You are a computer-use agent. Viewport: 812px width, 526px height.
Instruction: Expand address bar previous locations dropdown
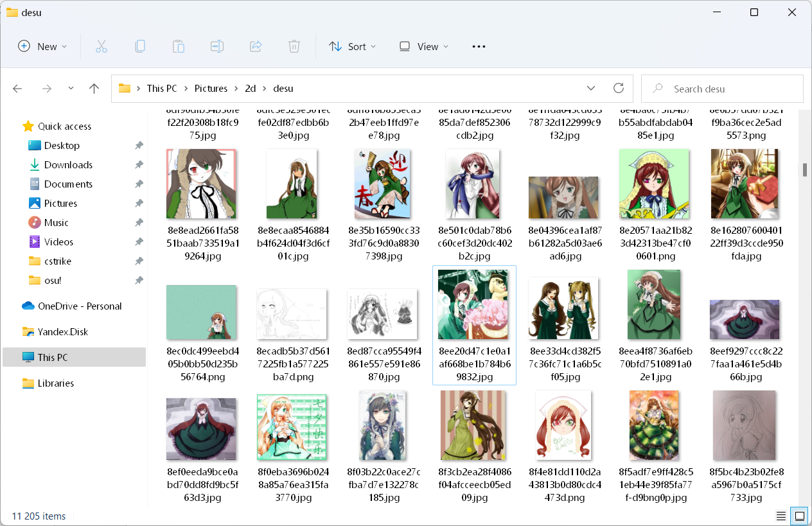pos(590,88)
